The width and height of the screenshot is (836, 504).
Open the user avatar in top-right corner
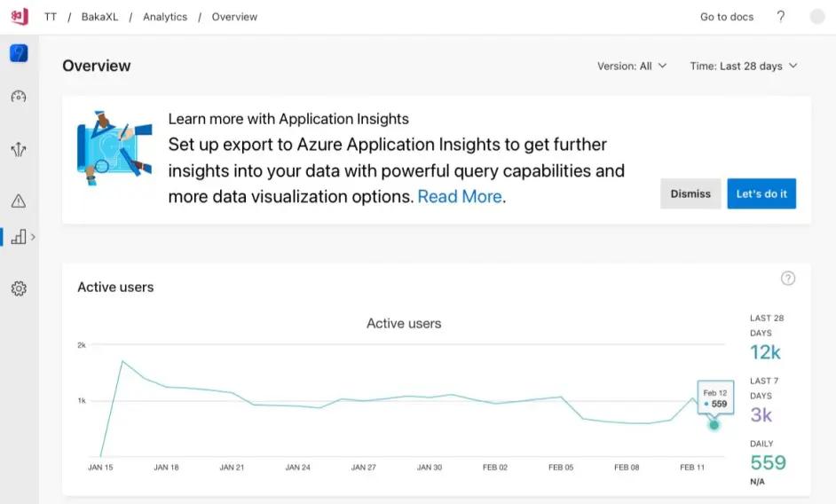coord(817,17)
